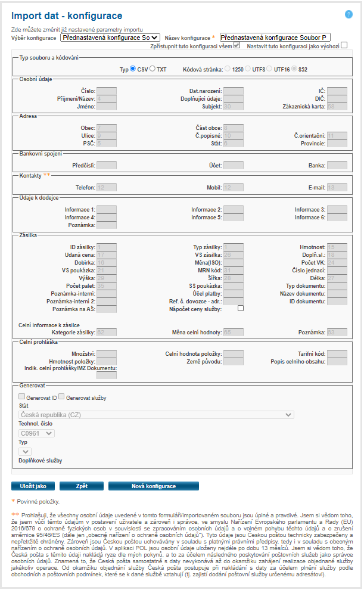Image resolution: width=364 pixels, height=590 pixels.
Task: Choose code page 852 radio button
Action: coord(294,69)
